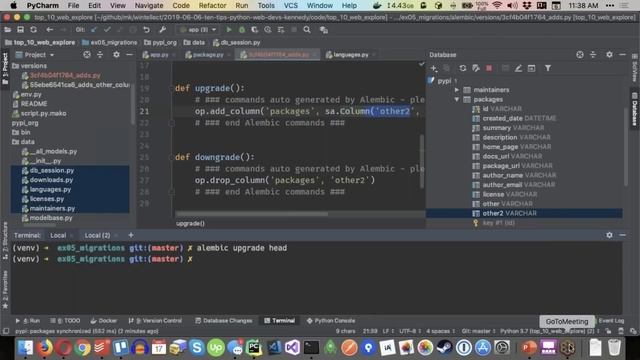
Task: Click the editor horizontal scrollbar
Action: (251, 213)
